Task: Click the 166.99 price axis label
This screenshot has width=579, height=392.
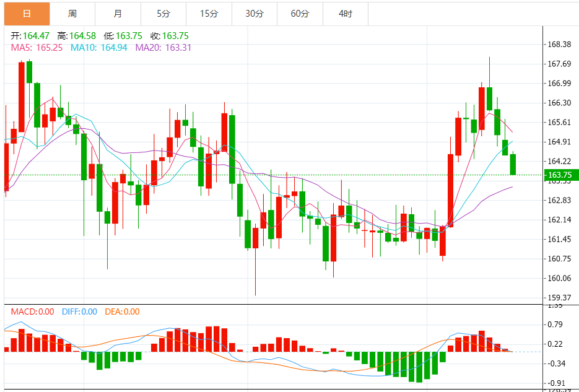Action: 559,84
